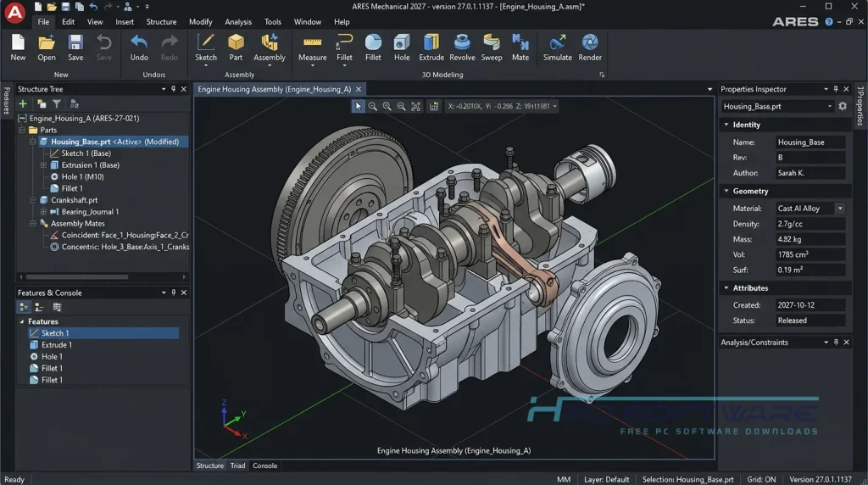
Task: Open the Measure button dropdown arrow
Action: click(x=312, y=66)
